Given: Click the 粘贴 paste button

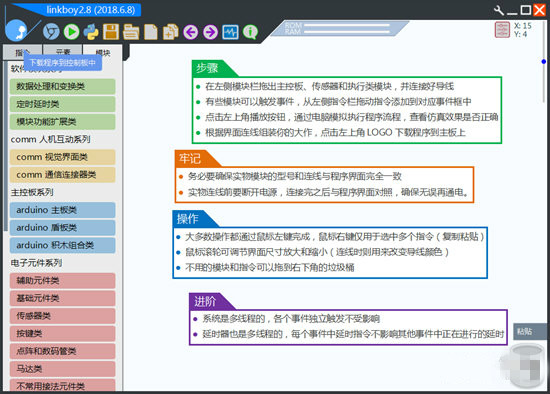Looking at the screenshot, I should tap(530, 331).
